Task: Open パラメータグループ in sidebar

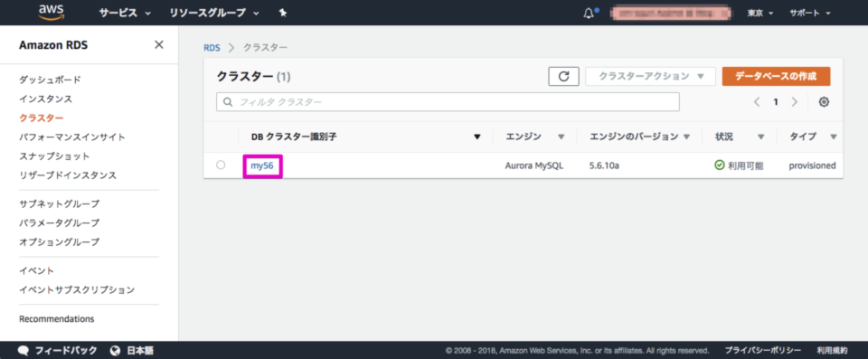Action: (59, 222)
